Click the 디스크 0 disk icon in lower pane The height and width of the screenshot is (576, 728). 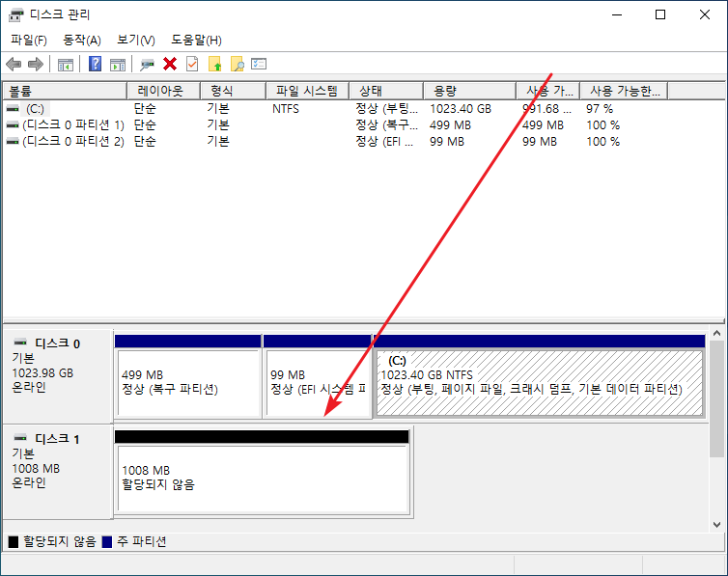(x=20, y=343)
